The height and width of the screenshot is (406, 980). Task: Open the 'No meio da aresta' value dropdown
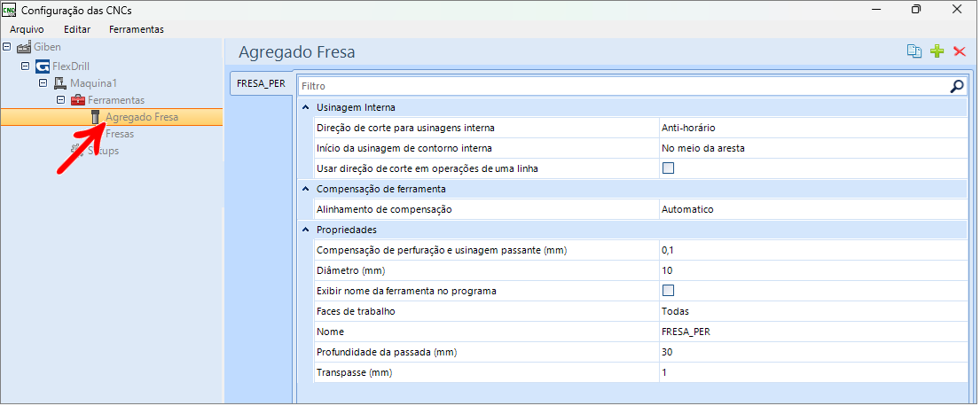813,148
